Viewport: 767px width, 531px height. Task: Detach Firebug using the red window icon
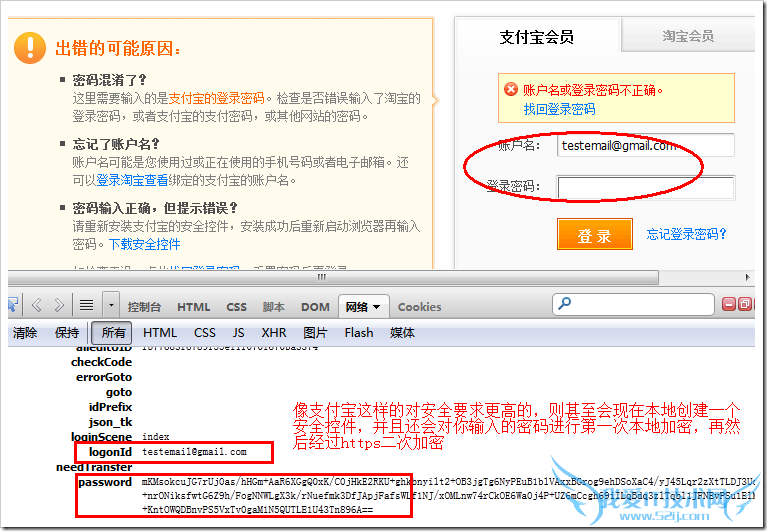coord(744,305)
